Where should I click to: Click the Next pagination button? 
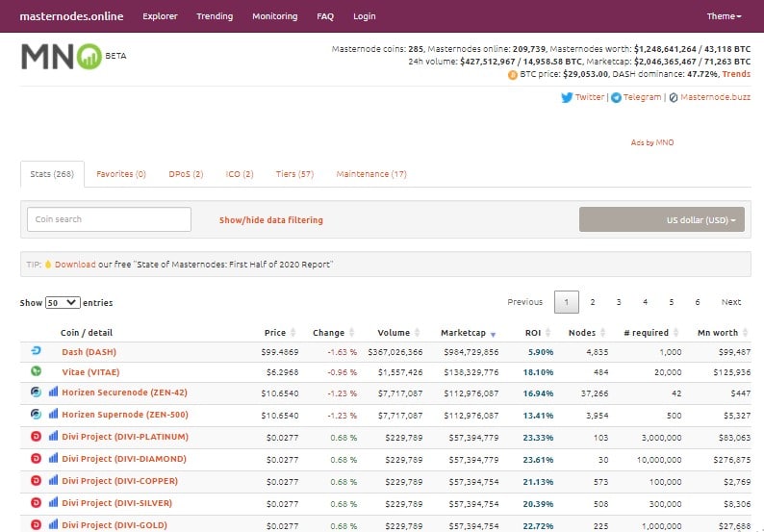731,302
